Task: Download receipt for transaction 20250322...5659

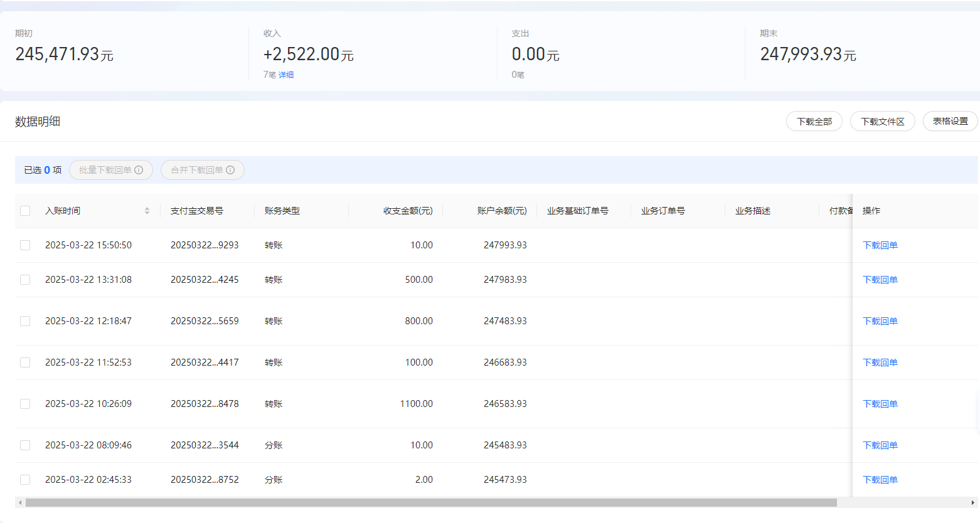Action: coord(880,321)
